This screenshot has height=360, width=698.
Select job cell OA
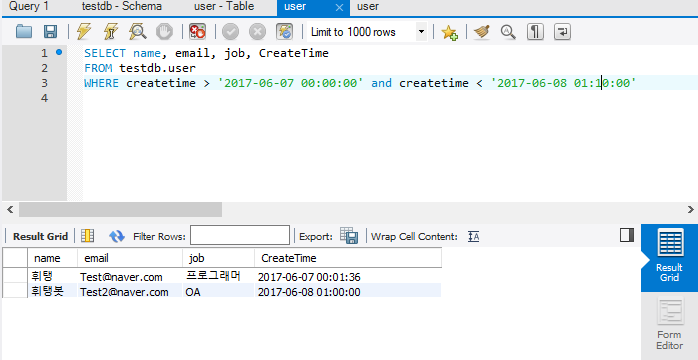pyautogui.click(x=219, y=291)
